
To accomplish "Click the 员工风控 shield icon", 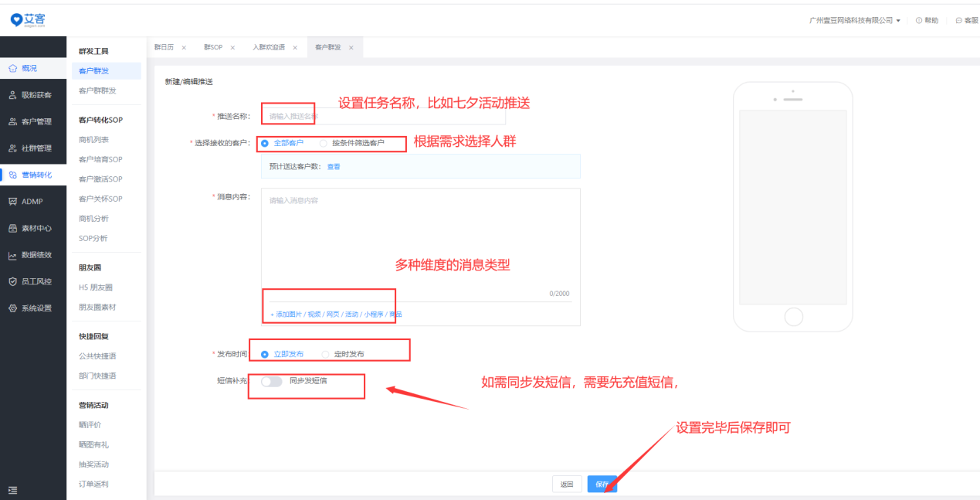I will [x=12, y=281].
